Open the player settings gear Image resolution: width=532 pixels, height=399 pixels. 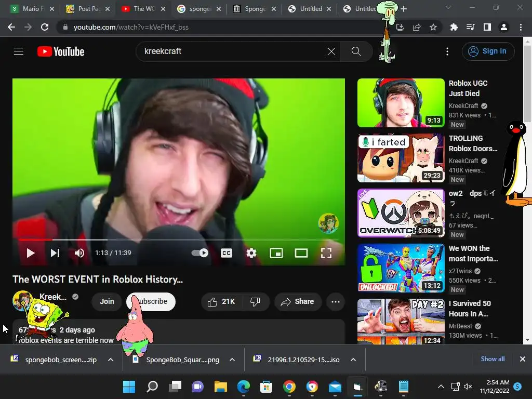251,253
